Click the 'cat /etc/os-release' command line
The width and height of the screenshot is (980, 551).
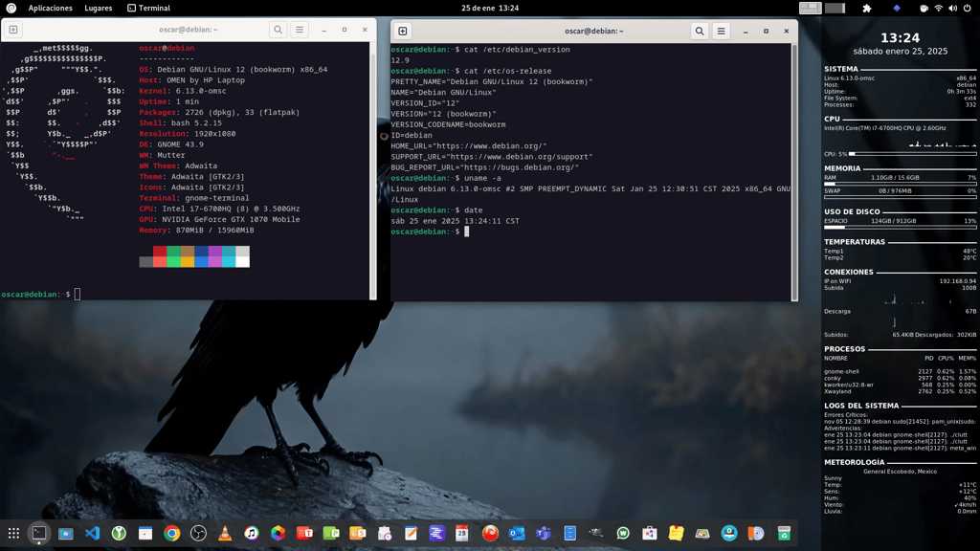coord(471,71)
